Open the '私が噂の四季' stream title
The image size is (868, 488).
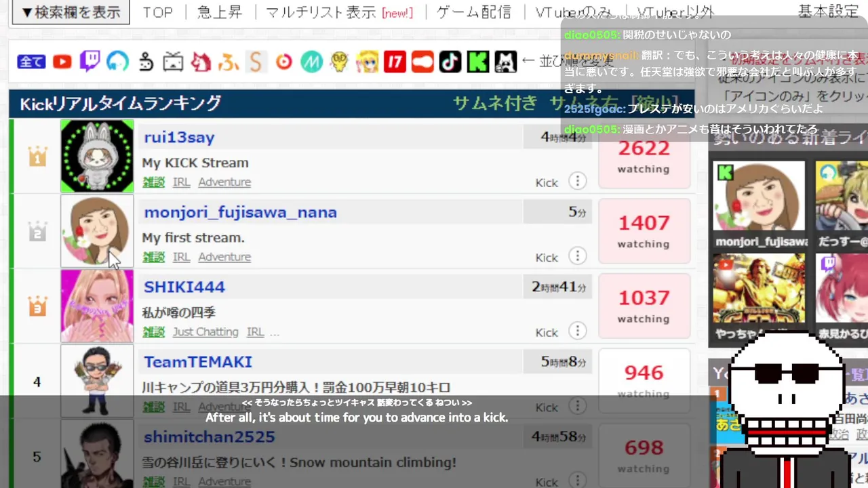pyautogui.click(x=178, y=312)
